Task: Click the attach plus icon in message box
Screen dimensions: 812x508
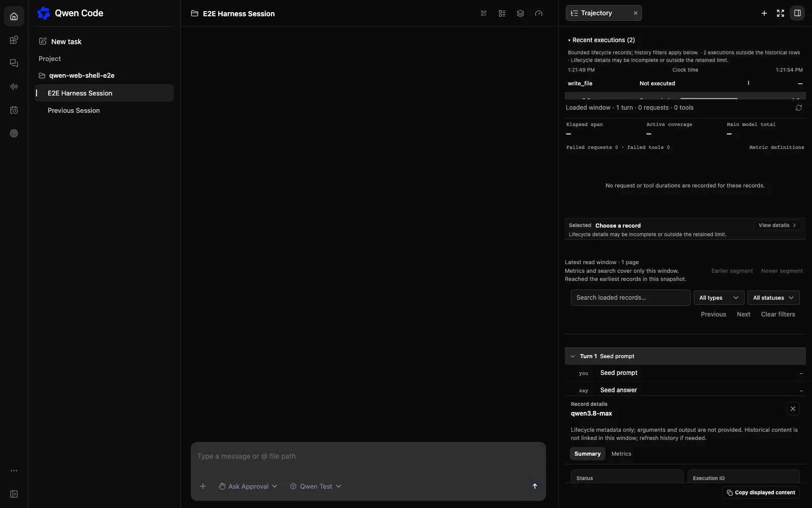Action: [x=202, y=486]
